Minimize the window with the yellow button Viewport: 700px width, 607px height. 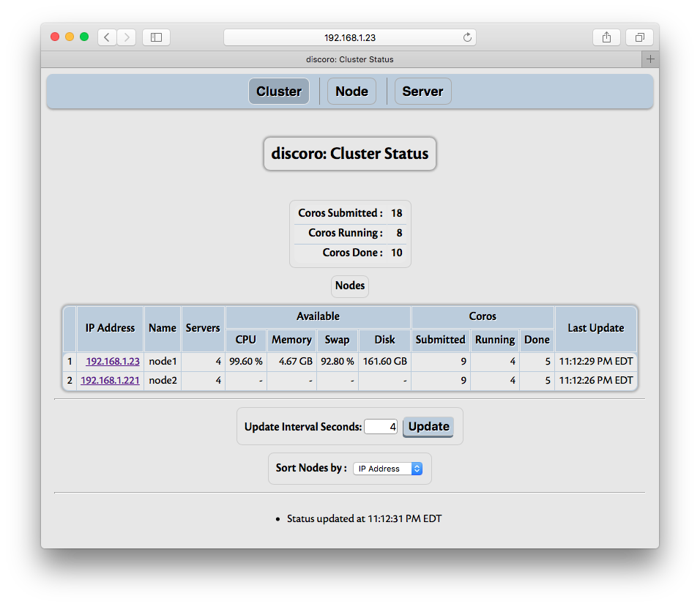click(x=70, y=37)
